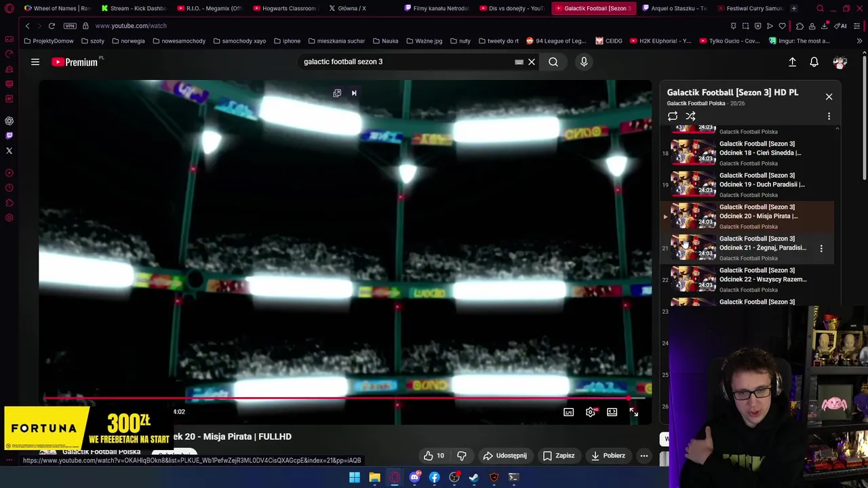Run search with the magnifier button
The width and height of the screenshot is (868, 488).
coord(553,62)
